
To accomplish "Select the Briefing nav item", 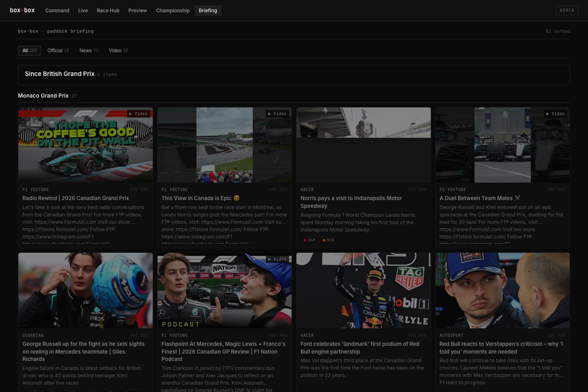I will (208, 11).
